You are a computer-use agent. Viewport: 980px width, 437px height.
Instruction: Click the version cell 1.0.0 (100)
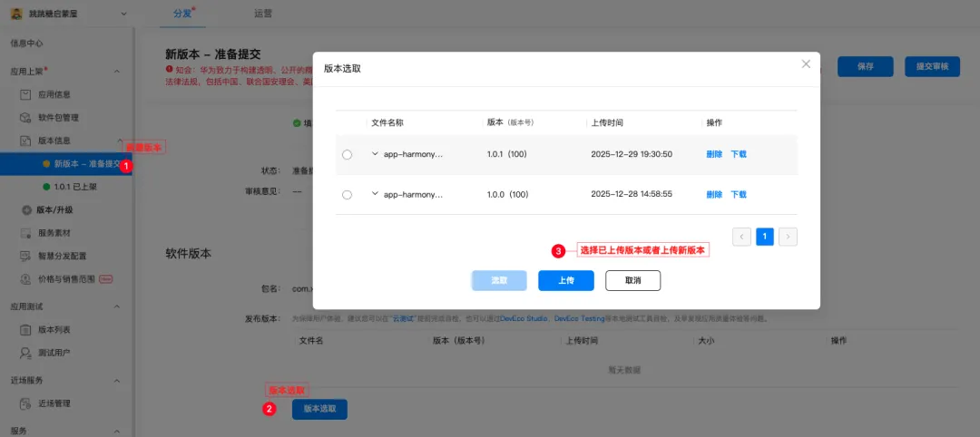(507, 194)
